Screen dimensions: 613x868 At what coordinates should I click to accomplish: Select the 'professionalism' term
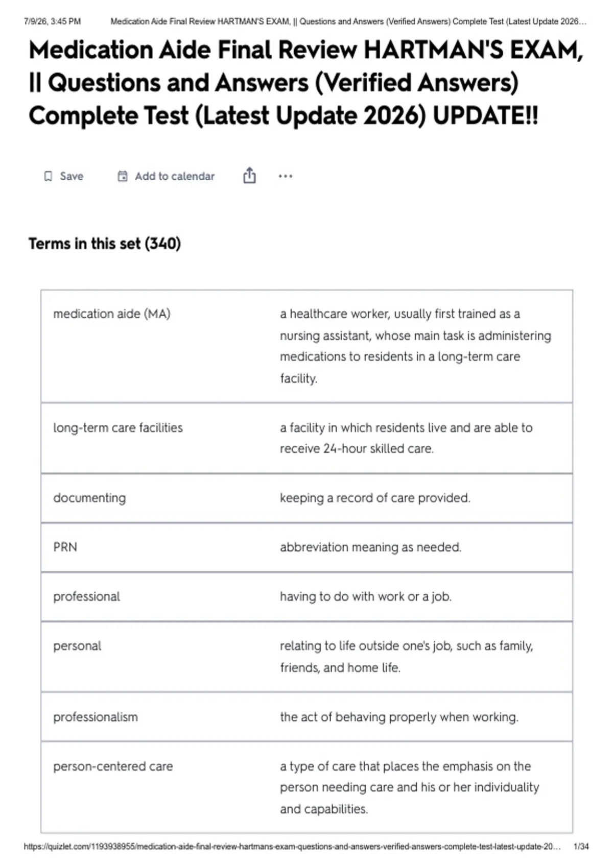pos(96,717)
